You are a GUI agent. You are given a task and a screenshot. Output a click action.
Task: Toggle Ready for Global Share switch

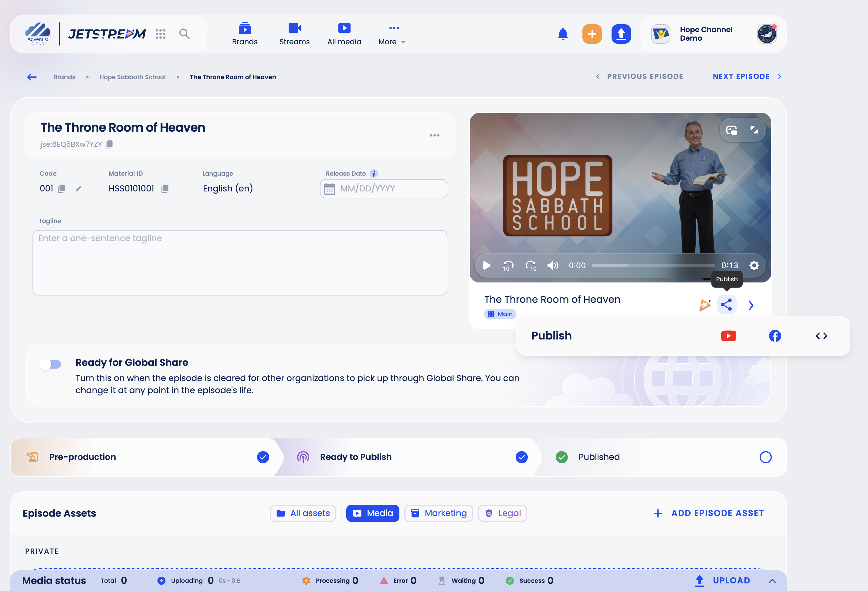tap(50, 364)
